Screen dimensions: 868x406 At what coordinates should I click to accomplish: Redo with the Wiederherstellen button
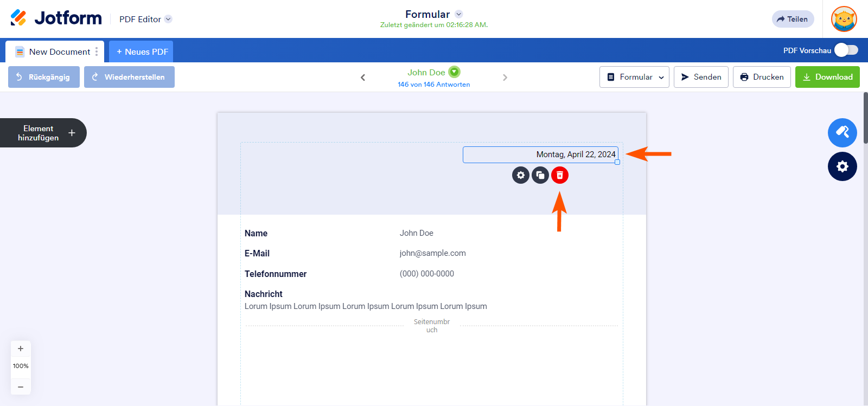tap(129, 77)
